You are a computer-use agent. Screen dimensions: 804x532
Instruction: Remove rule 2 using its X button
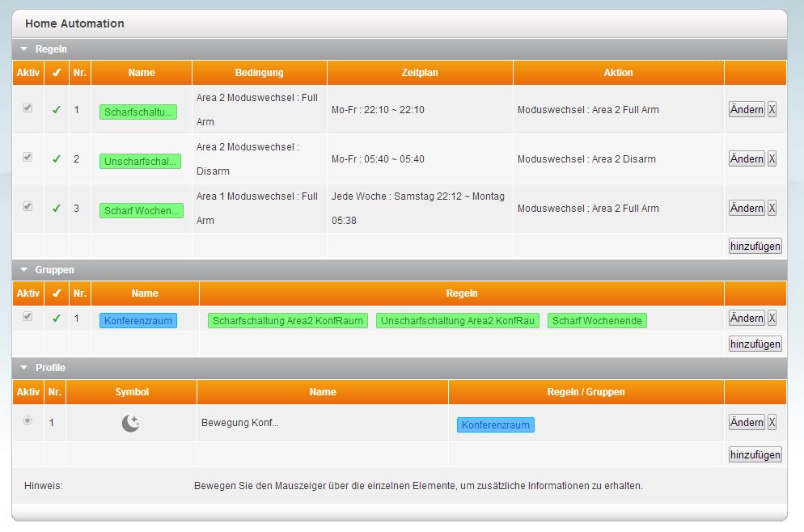(x=772, y=158)
